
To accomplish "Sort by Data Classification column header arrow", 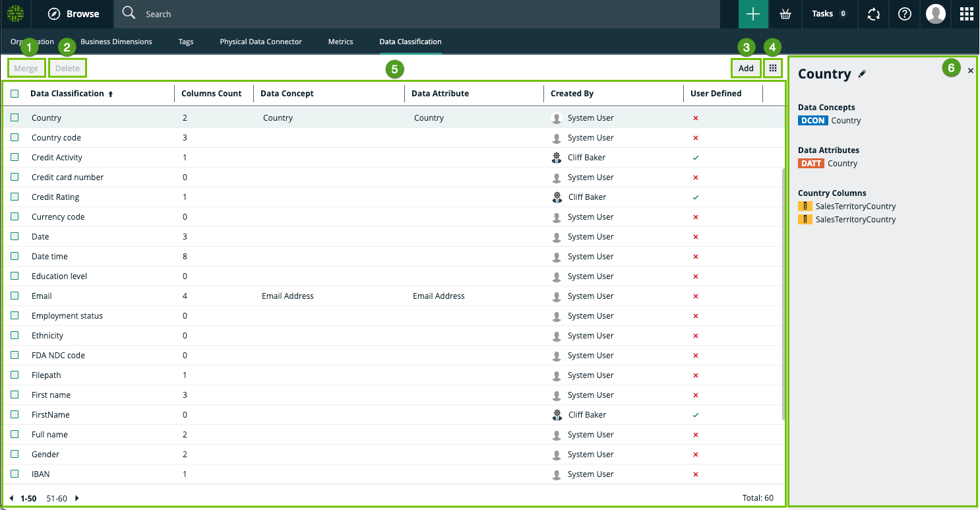I will 110,94.
